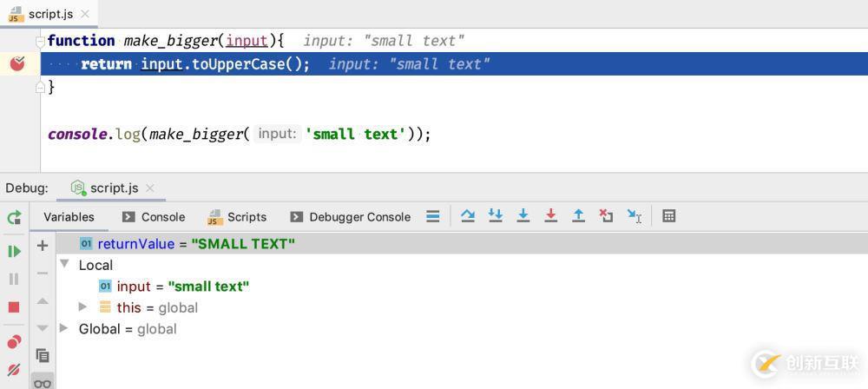
Task: Close the script.js editor tab
Action: pyautogui.click(x=85, y=15)
